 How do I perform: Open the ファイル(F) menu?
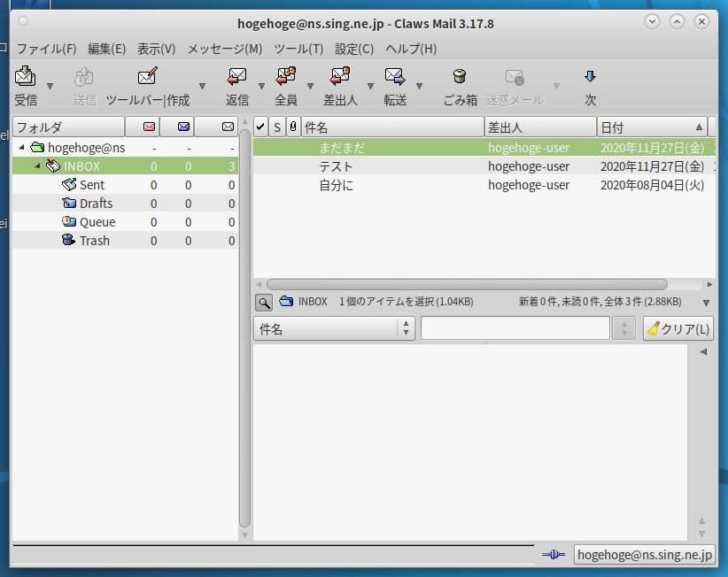pos(46,49)
